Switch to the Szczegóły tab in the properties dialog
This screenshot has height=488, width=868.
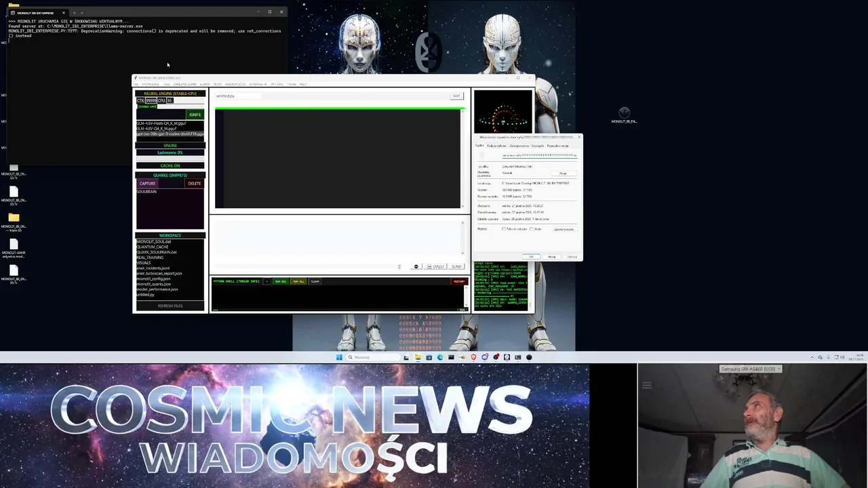click(x=538, y=146)
